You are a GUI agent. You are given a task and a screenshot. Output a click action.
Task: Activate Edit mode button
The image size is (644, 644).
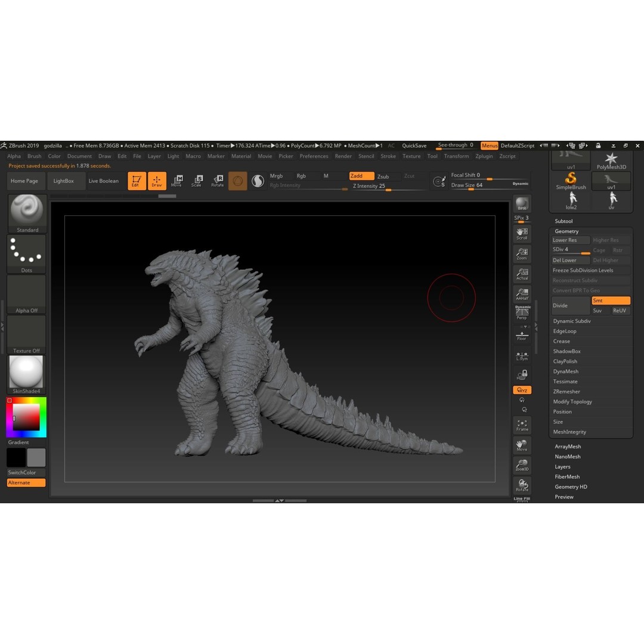[137, 181]
